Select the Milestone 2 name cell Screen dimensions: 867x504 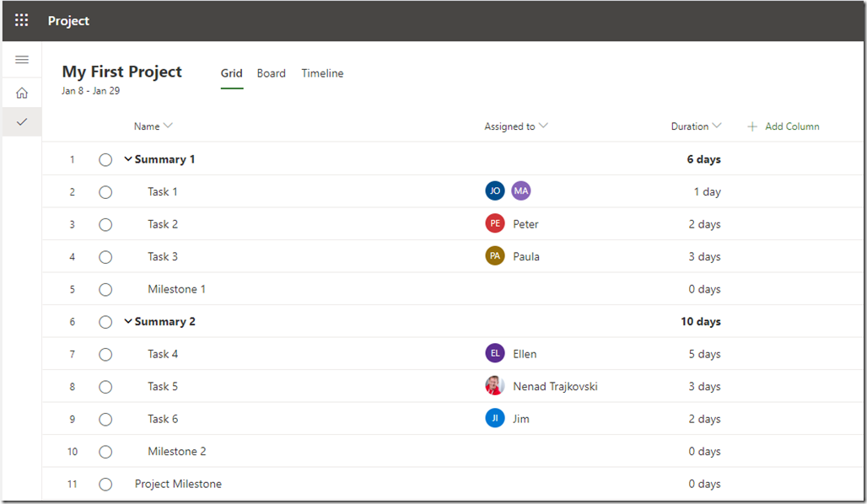pyautogui.click(x=177, y=452)
